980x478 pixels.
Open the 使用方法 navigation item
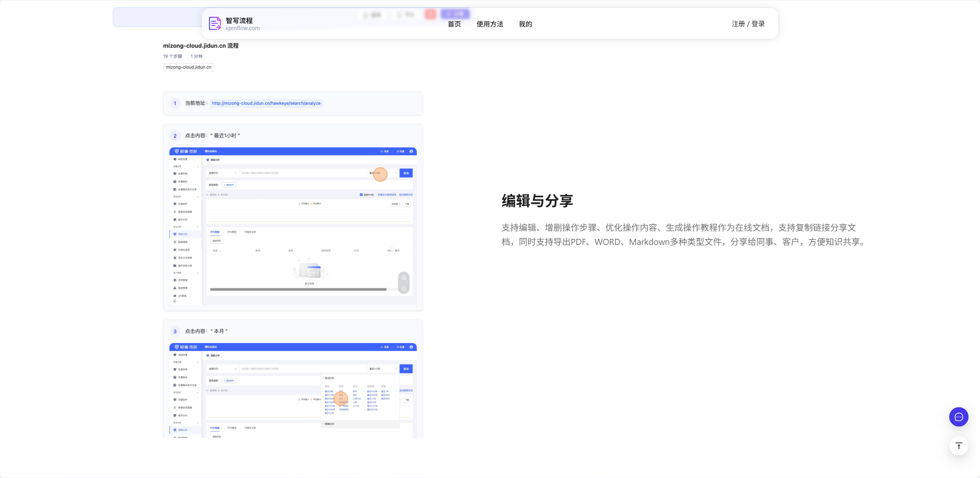click(x=490, y=24)
